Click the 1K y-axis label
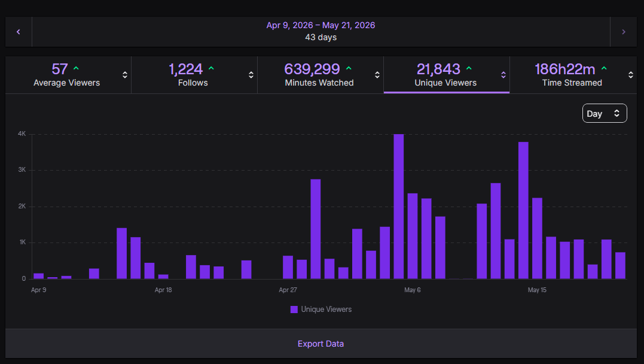This screenshot has height=364, width=644. (x=22, y=242)
